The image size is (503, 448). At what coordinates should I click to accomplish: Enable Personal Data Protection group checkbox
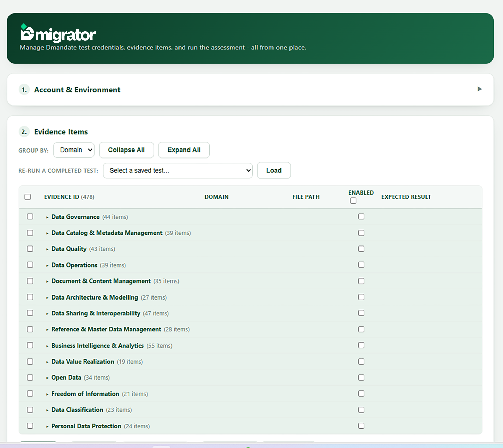click(361, 426)
